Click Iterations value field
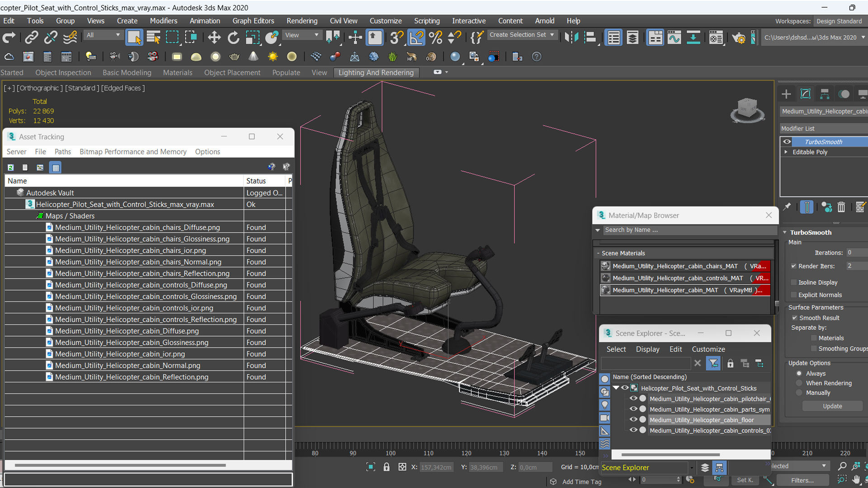Viewport: 868px width, 488px height. click(x=857, y=253)
